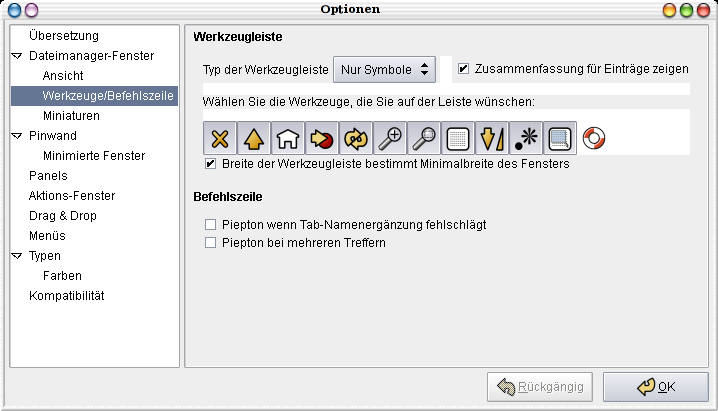718x411 pixels.
Task: Collapse the Typen tree node
Action: tap(17, 256)
